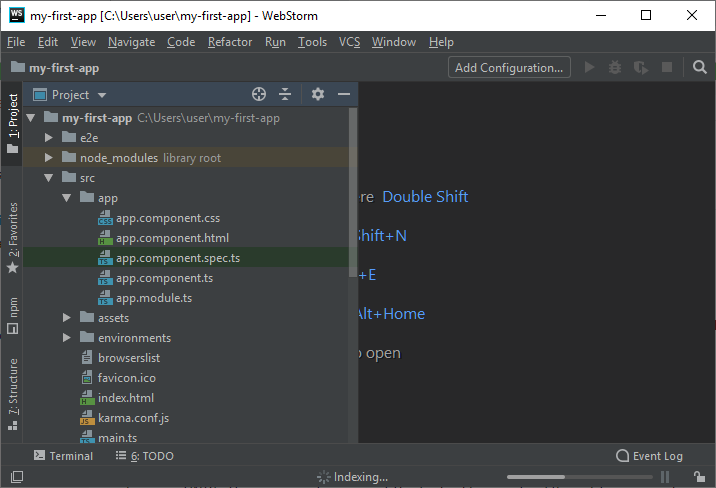Open the Refactor menu
Screen dimensions: 716x488
(230, 42)
